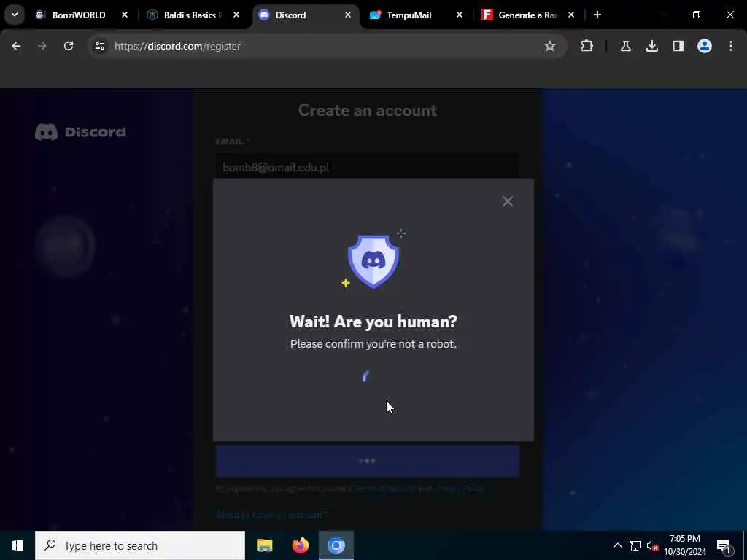The width and height of the screenshot is (747, 560).
Task: Click the email field with bomb8 address
Action: [x=368, y=167]
